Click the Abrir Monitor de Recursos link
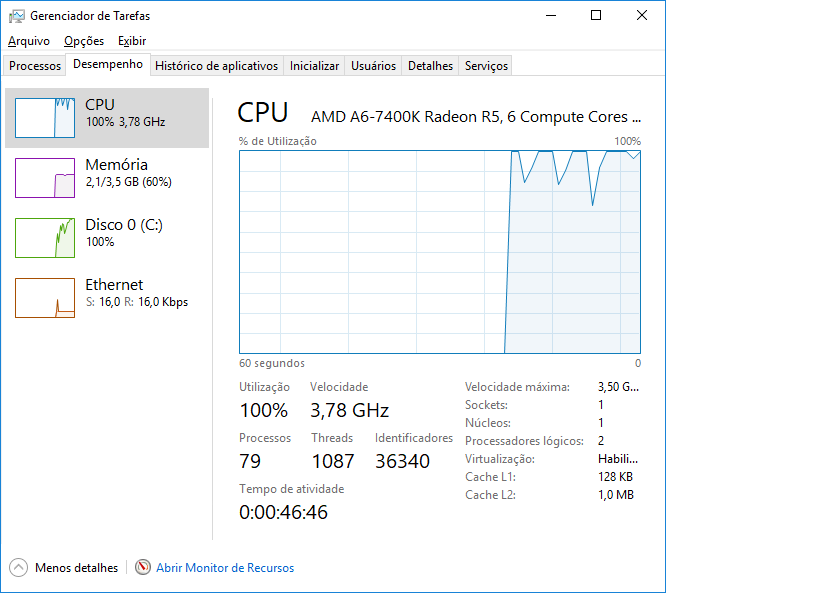 click(x=225, y=568)
